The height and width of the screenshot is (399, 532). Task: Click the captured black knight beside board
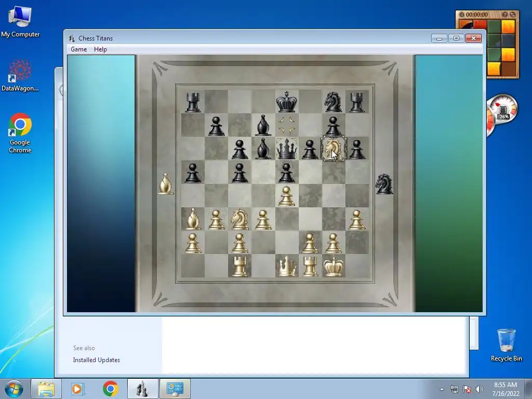pos(384,183)
